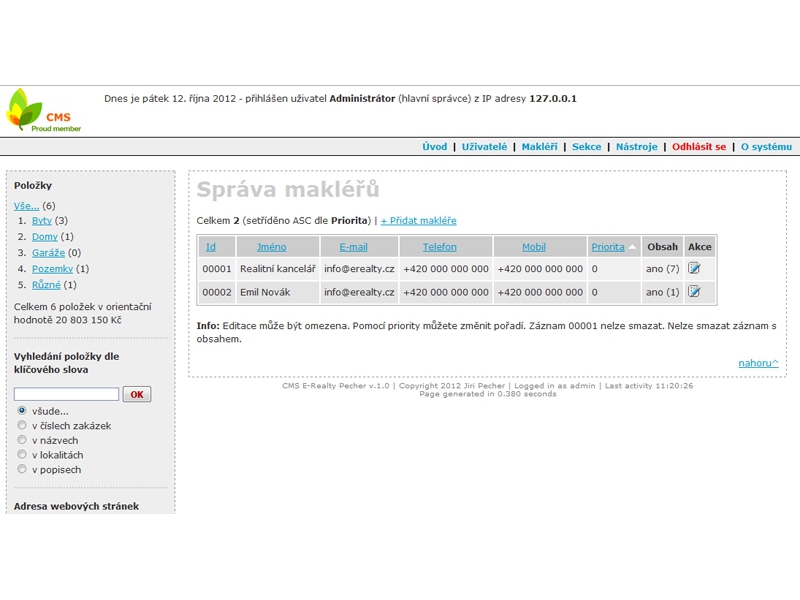Sort the table by E-mail column
The image size is (800, 600).
(x=355, y=247)
